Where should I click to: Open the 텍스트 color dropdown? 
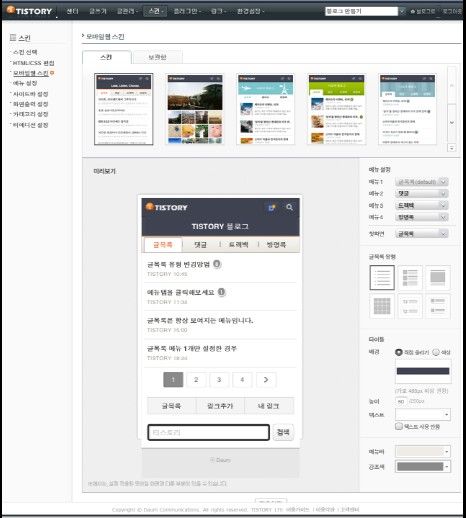423,414
